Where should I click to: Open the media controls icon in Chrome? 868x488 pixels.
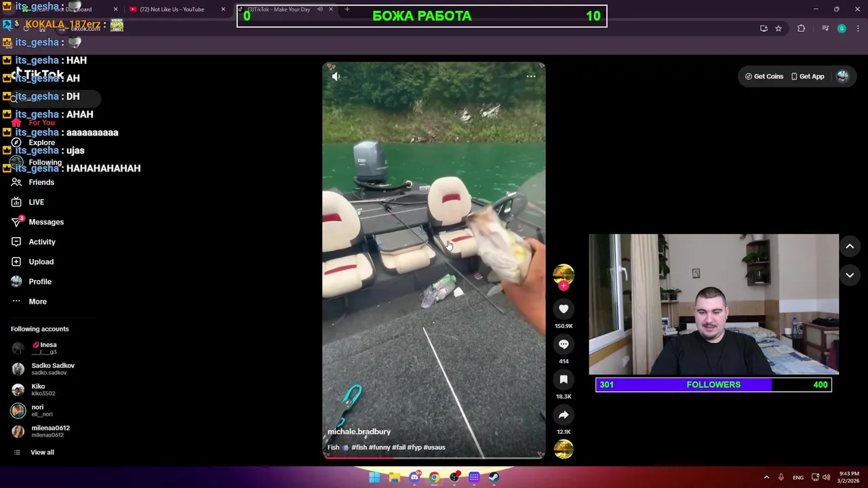[x=825, y=28]
